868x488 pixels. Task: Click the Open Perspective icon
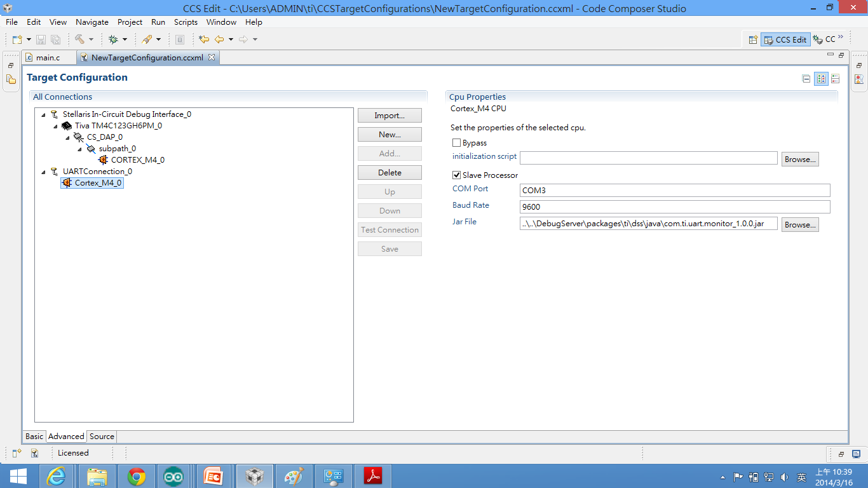click(x=753, y=39)
